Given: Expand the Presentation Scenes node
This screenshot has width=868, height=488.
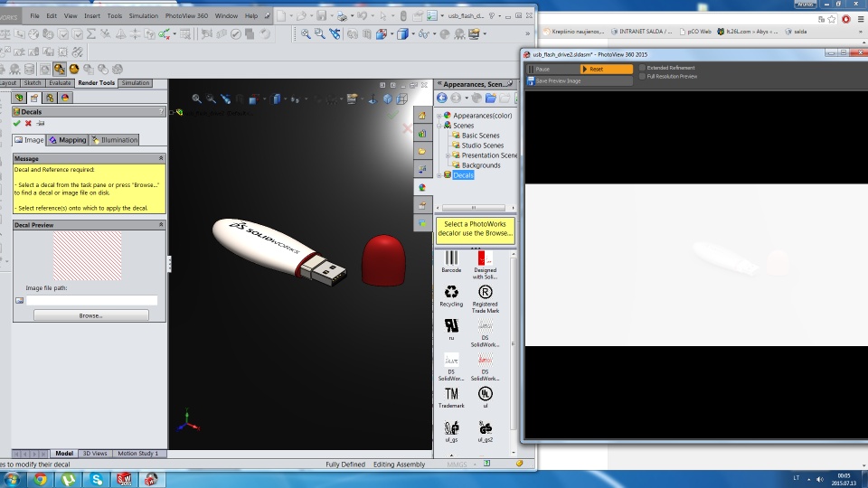Looking at the screenshot, I should tap(448, 155).
